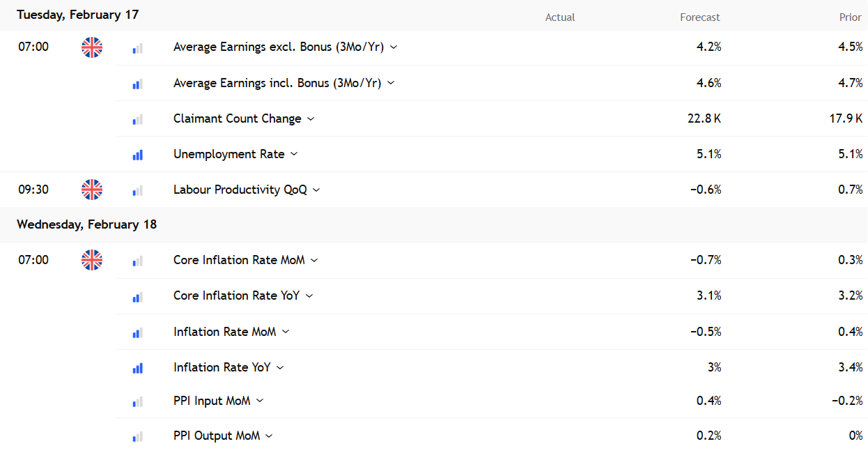Expand the chevron beside Inflation Rate MoM
This screenshot has width=868, height=453.
point(286,332)
